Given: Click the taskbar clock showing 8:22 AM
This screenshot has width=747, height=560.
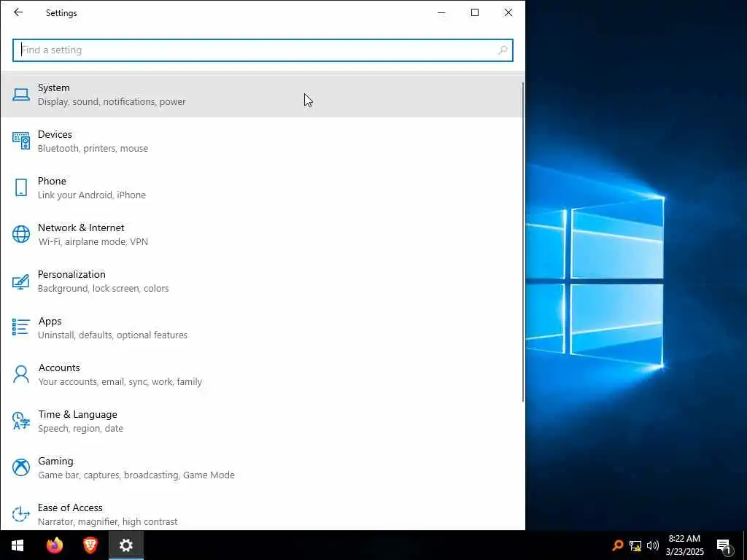Looking at the screenshot, I should click(x=684, y=545).
